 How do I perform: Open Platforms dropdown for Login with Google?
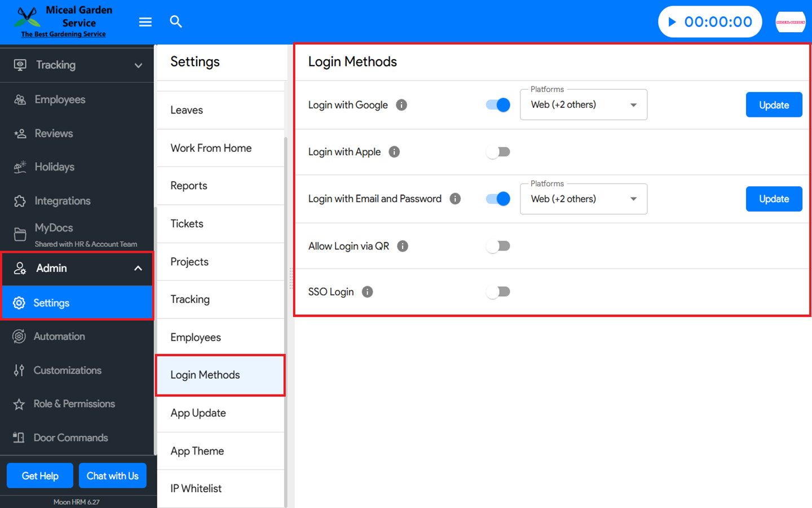(583, 105)
